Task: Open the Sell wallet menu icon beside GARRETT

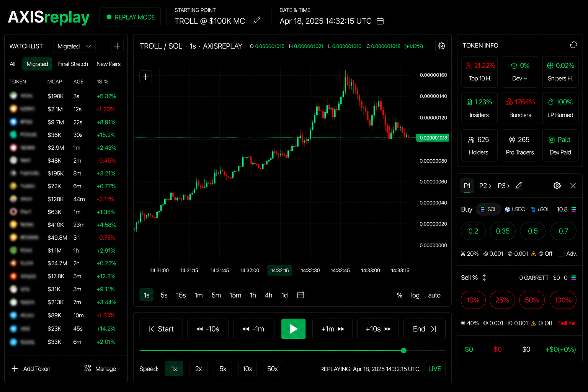Action: (573, 278)
